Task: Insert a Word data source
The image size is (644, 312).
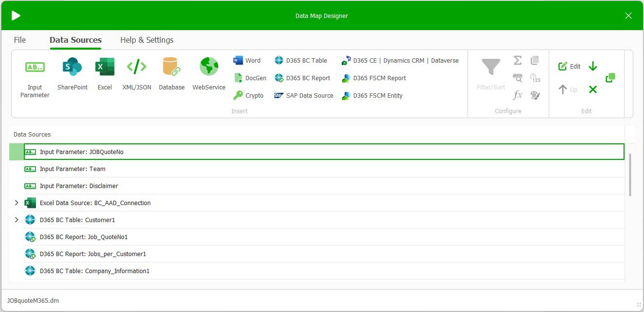Action: coord(247,60)
